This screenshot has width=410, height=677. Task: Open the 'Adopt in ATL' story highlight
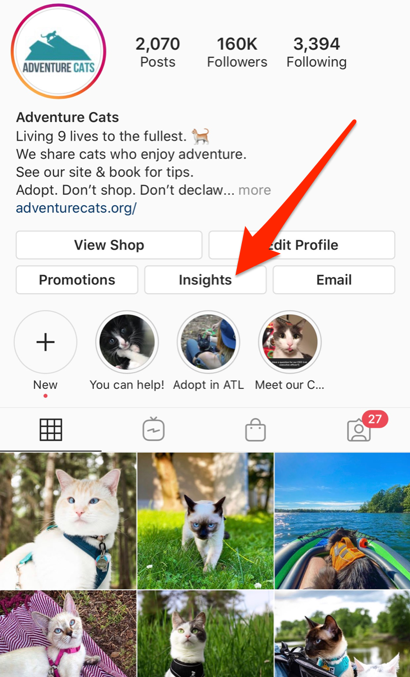click(x=208, y=342)
